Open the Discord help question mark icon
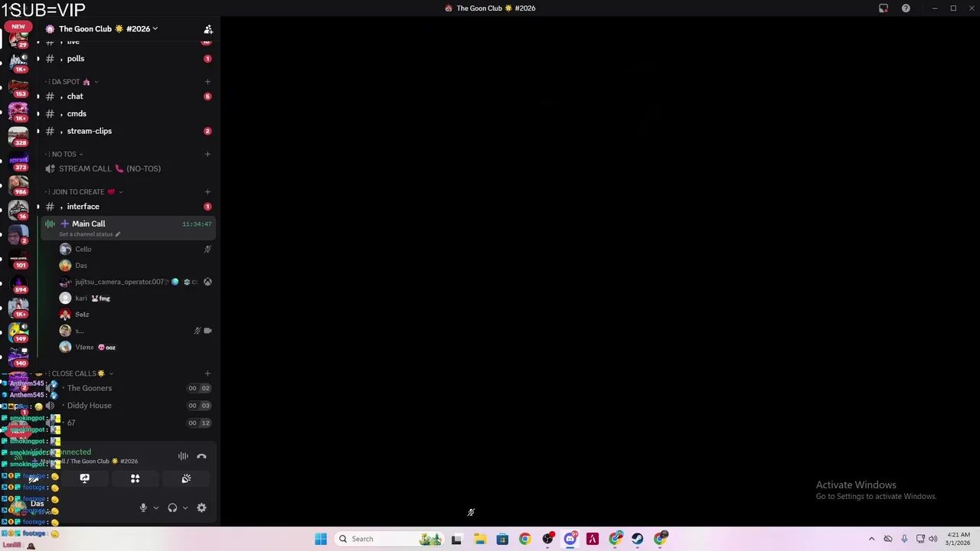Screen dimensions: 980x551 (906, 8)
